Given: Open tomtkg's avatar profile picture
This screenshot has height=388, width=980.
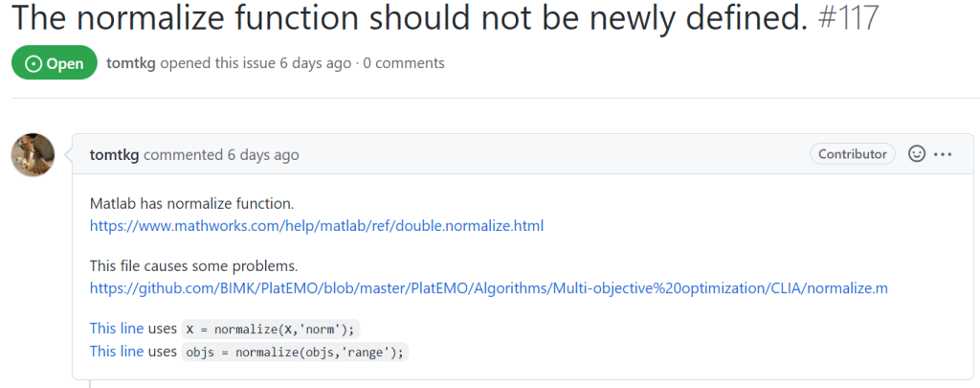Looking at the screenshot, I should pyautogui.click(x=33, y=154).
